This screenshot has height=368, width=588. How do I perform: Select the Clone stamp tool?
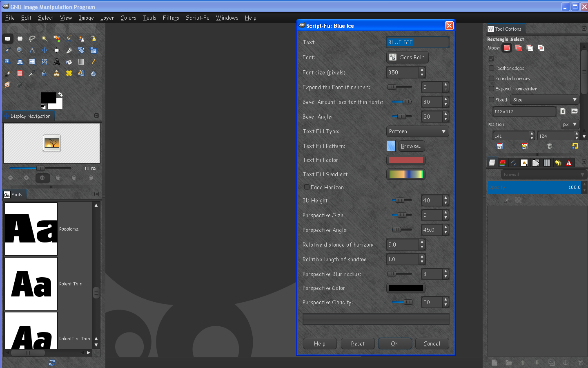pos(57,73)
